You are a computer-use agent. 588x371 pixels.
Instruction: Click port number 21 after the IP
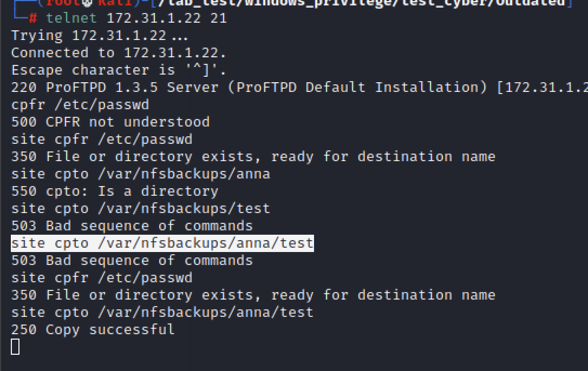(x=219, y=18)
